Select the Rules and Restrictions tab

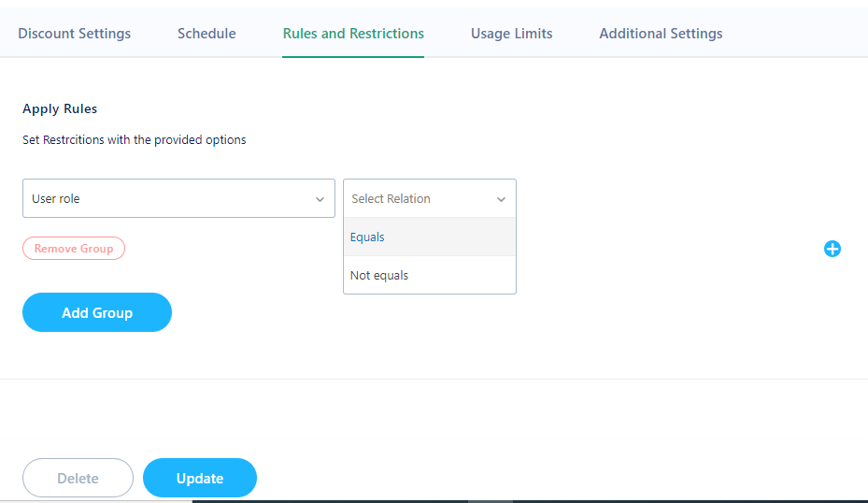coord(353,34)
